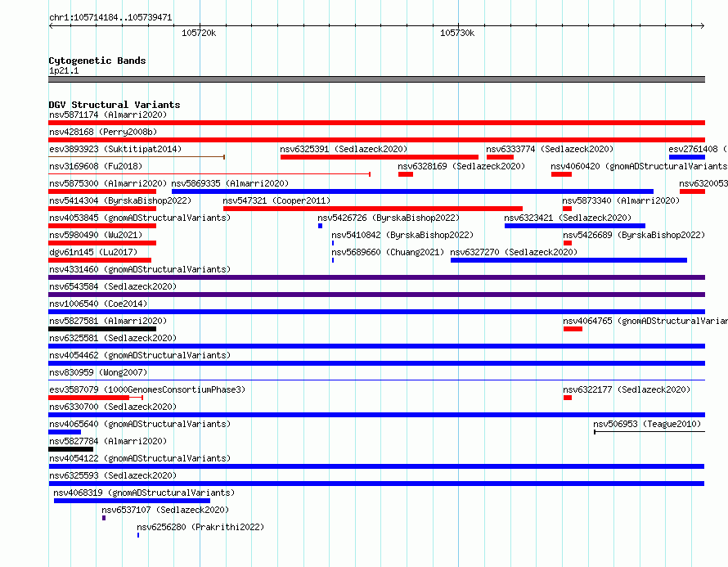The height and width of the screenshot is (567, 728).
Task: Click the red bar under nsv6325391
Action: point(380,157)
